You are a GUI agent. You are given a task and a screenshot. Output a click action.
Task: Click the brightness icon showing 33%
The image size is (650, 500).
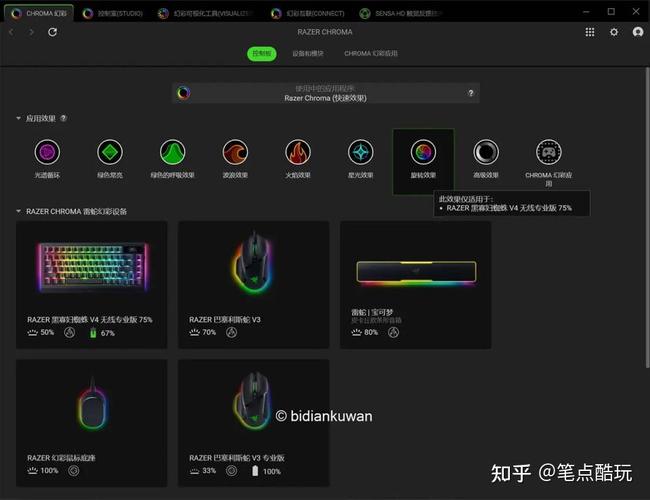coord(194,471)
